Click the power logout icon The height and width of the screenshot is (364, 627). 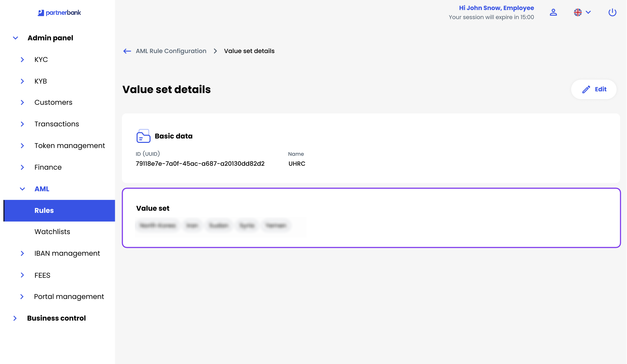pyautogui.click(x=612, y=12)
